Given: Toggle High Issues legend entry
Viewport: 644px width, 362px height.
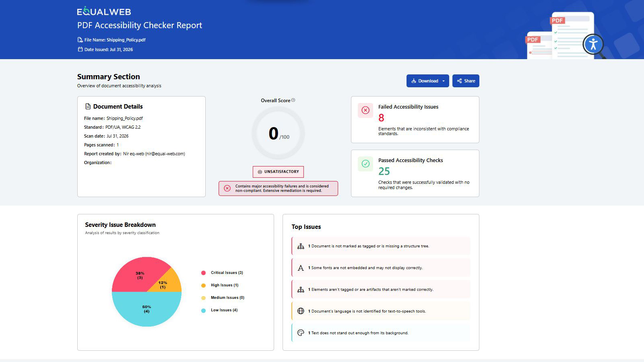Looking at the screenshot, I should click(x=220, y=285).
